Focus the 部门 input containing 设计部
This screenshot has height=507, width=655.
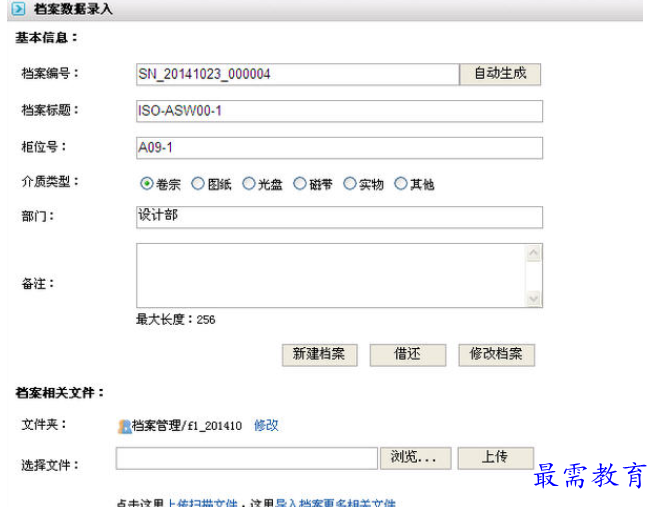click(x=339, y=217)
